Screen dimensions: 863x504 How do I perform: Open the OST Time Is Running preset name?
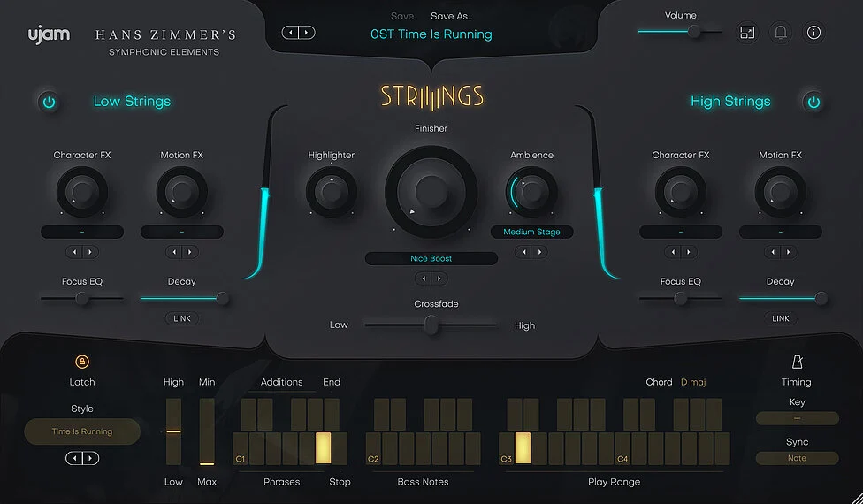click(431, 34)
